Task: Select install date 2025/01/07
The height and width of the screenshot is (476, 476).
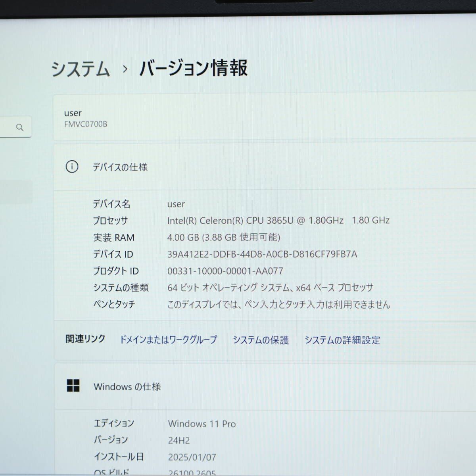Action: pyautogui.click(x=192, y=457)
